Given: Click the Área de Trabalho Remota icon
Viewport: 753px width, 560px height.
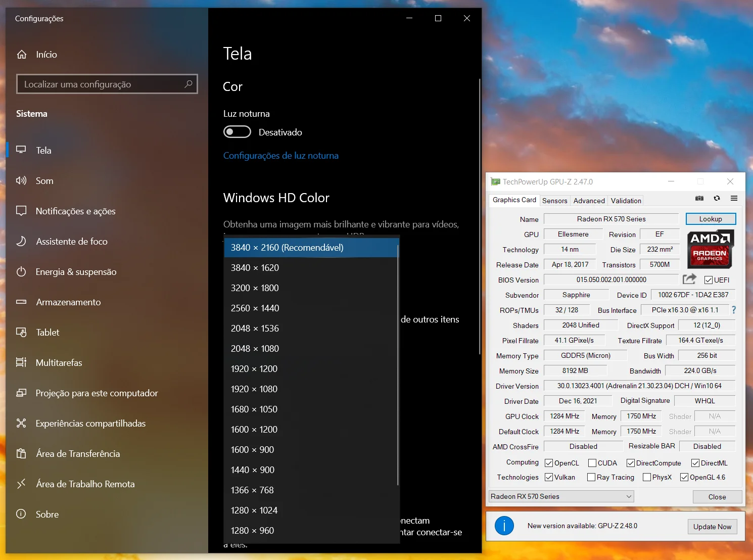Looking at the screenshot, I should click(21, 484).
